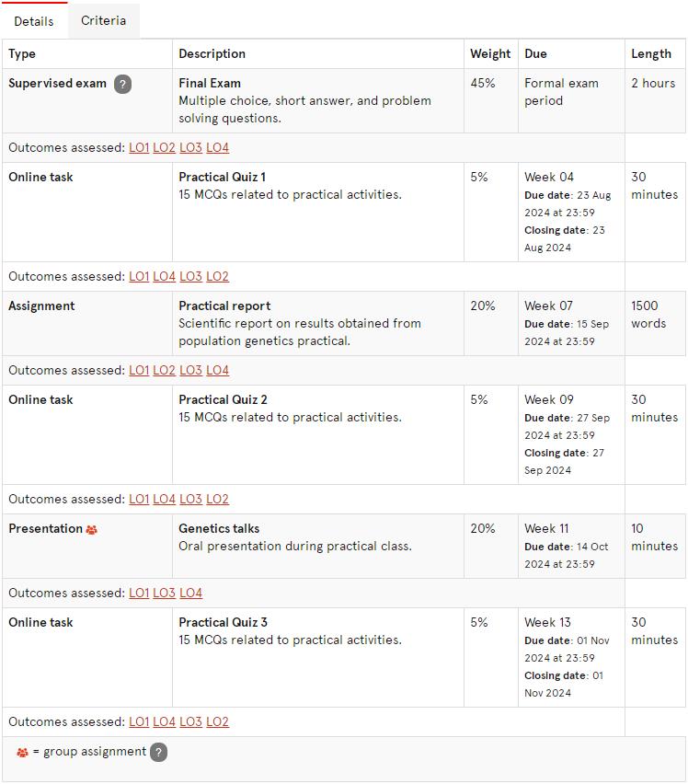
Task: Open LO2 link under Practical report outcomes
Action: click(164, 371)
